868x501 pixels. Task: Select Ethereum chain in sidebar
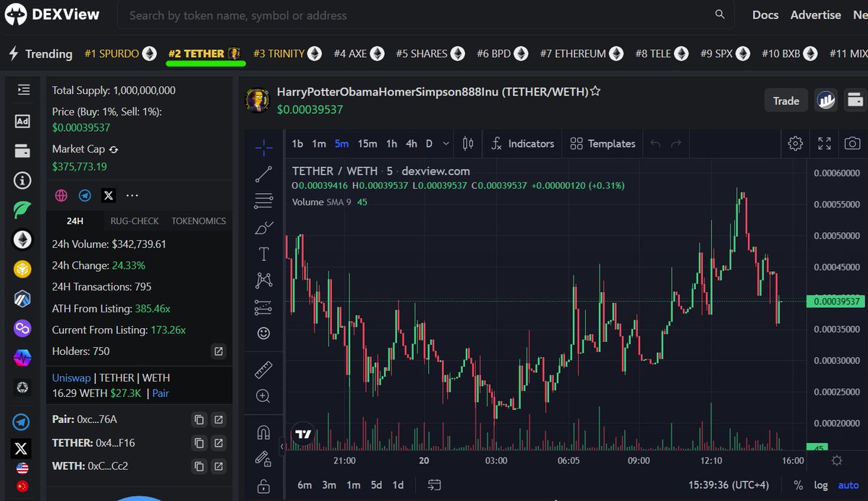pyautogui.click(x=22, y=239)
